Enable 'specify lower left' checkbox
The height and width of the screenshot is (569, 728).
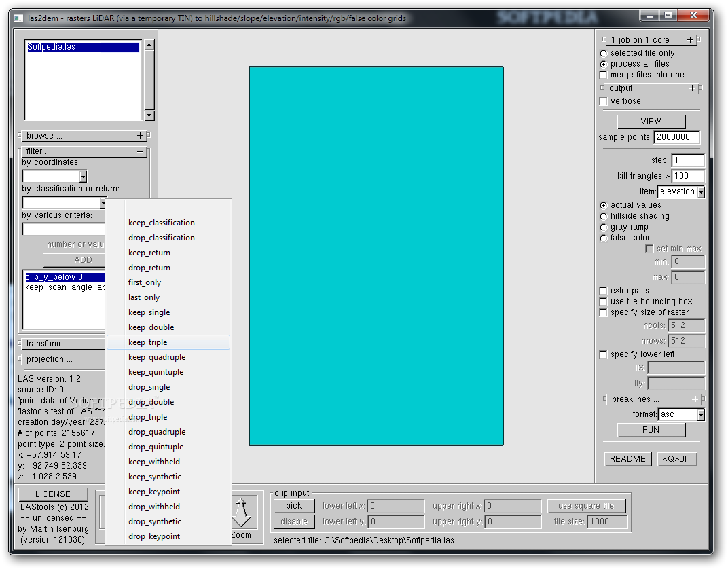604,354
